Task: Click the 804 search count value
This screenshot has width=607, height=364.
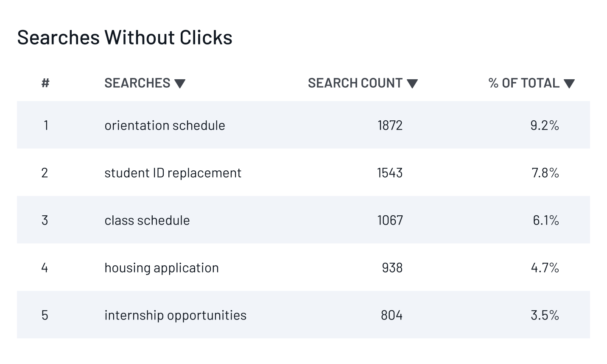Action: (391, 315)
